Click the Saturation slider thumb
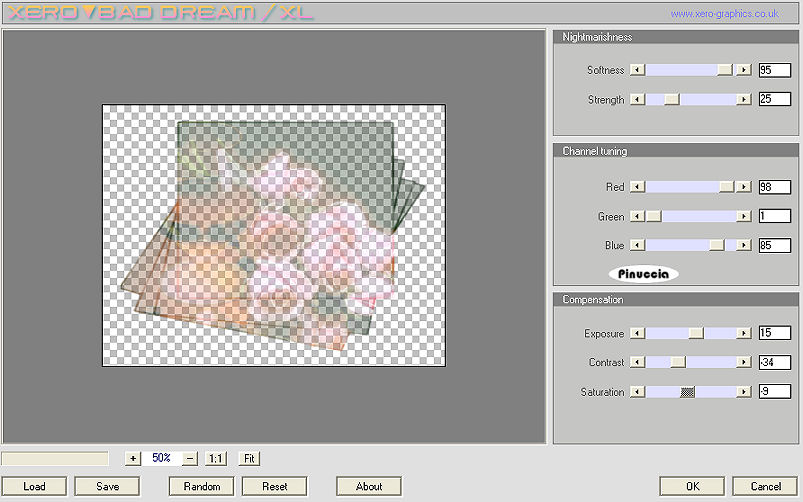The image size is (803, 502). pos(687,392)
